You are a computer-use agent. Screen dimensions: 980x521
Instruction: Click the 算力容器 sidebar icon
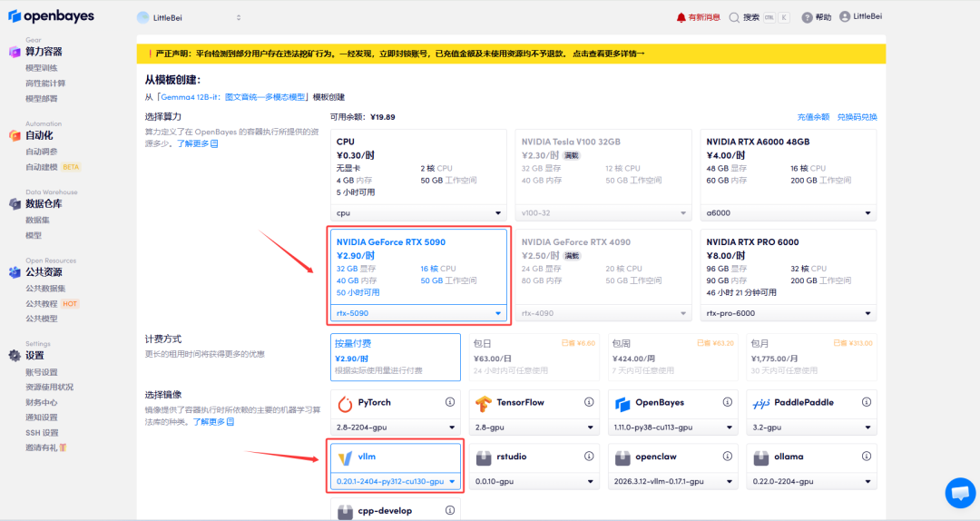pyautogui.click(x=15, y=52)
